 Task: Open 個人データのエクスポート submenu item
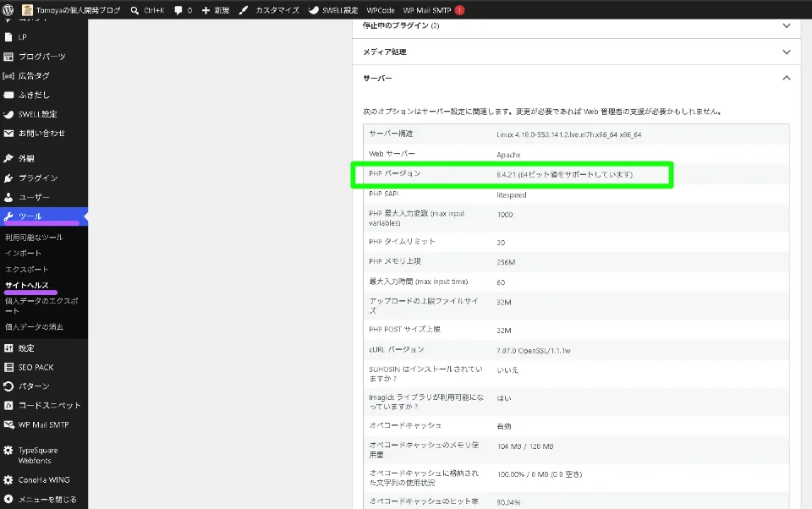click(41, 305)
